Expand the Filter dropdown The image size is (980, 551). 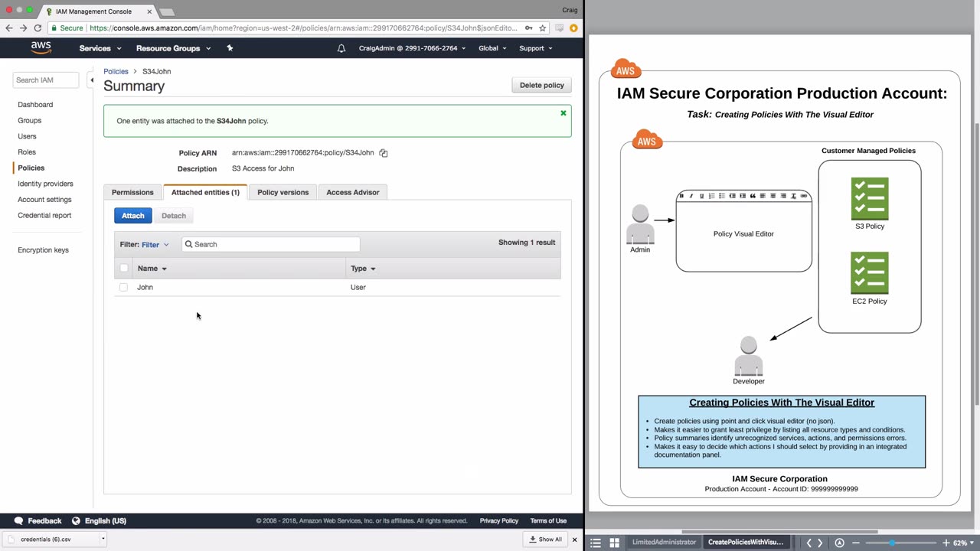pyautogui.click(x=155, y=245)
